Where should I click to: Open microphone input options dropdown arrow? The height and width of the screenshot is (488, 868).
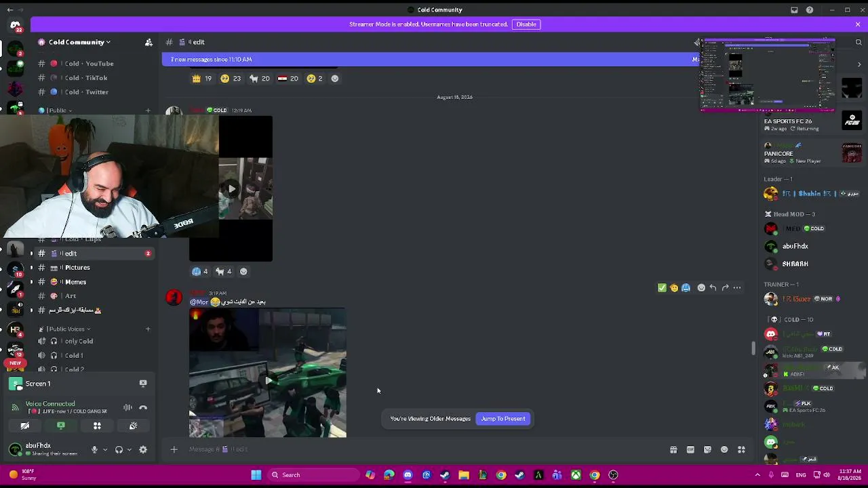pos(104,449)
